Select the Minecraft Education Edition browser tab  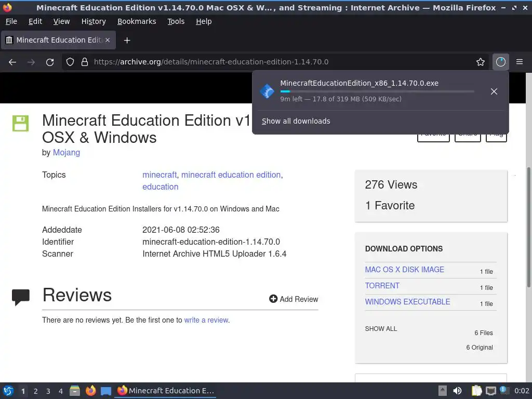click(x=58, y=40)
